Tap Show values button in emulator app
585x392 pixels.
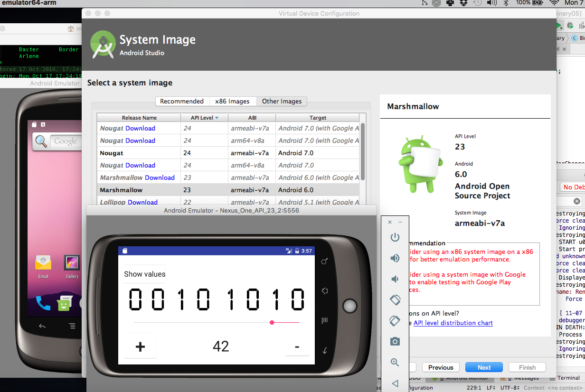click(145, 274)
